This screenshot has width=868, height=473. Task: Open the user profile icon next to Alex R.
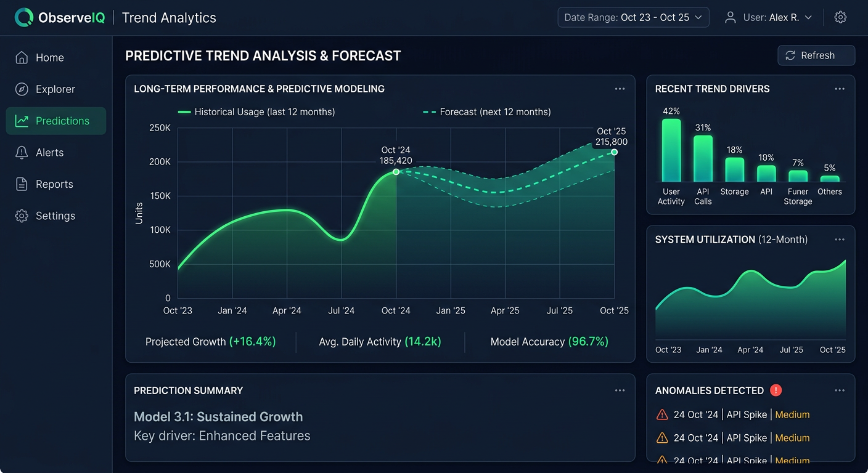click(730, 17)
